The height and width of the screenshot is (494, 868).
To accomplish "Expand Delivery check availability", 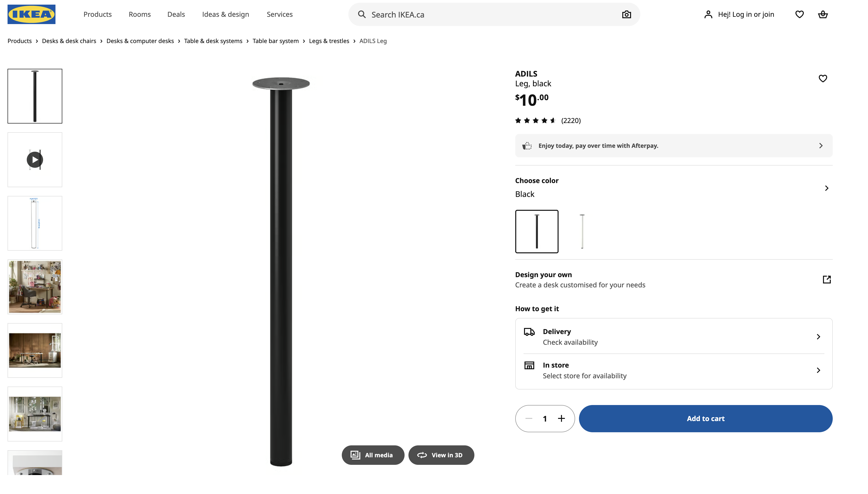I will tap(818, 336).
